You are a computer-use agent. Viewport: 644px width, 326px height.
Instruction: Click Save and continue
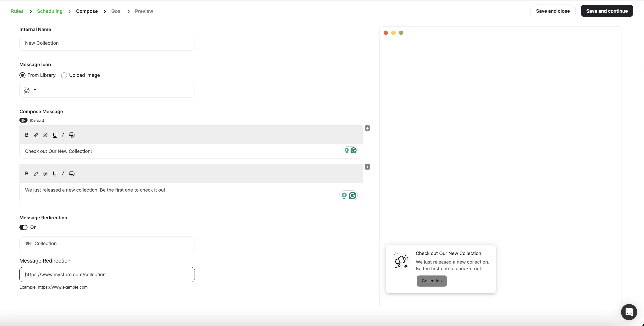click(607, 11)
